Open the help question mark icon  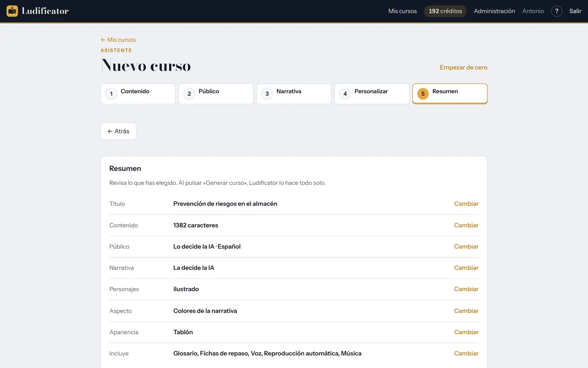pyautogui.click(x=556, y=11)
